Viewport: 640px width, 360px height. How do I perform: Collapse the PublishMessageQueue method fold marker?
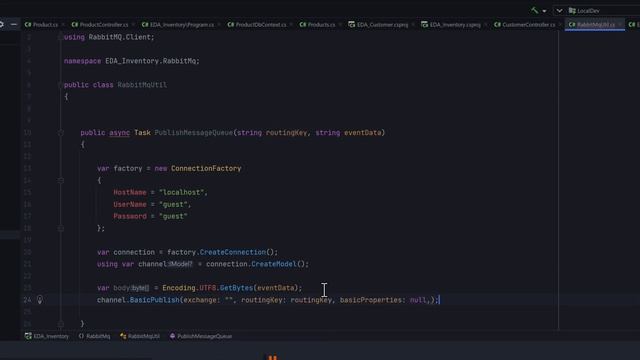[60, 133]
